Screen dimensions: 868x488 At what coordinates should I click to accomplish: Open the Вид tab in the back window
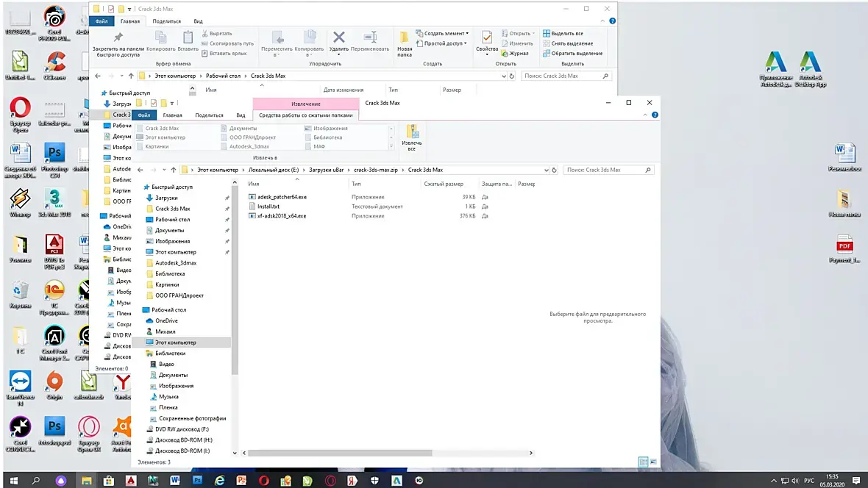click(198, 21)
